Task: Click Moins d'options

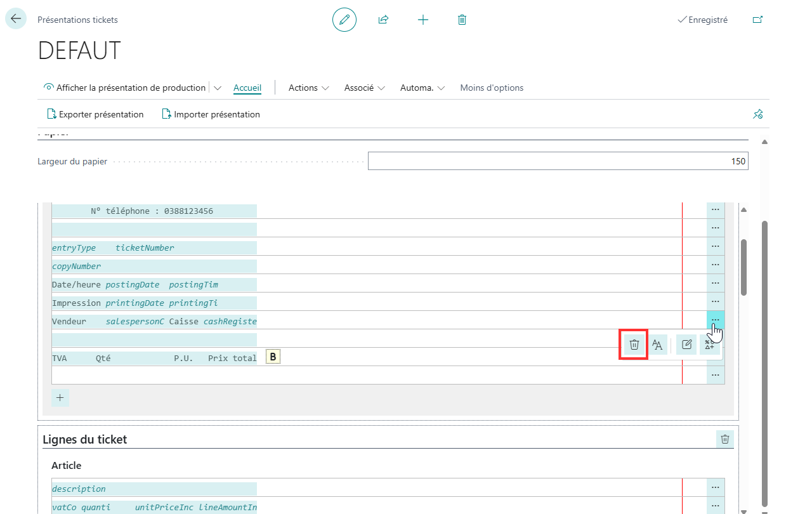Action: 492,88
